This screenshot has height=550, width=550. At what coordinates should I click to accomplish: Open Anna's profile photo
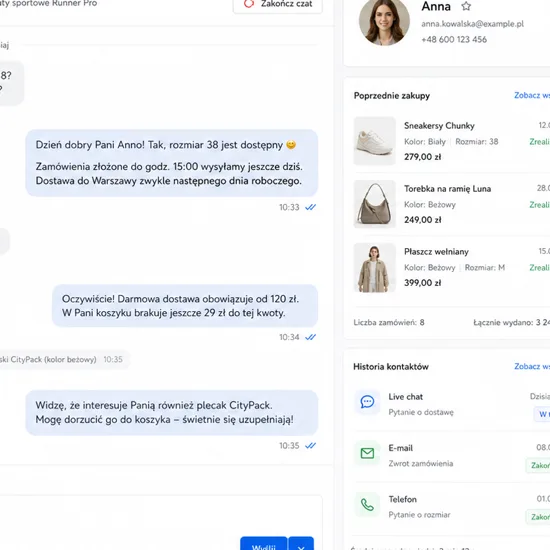click(384, 22)
